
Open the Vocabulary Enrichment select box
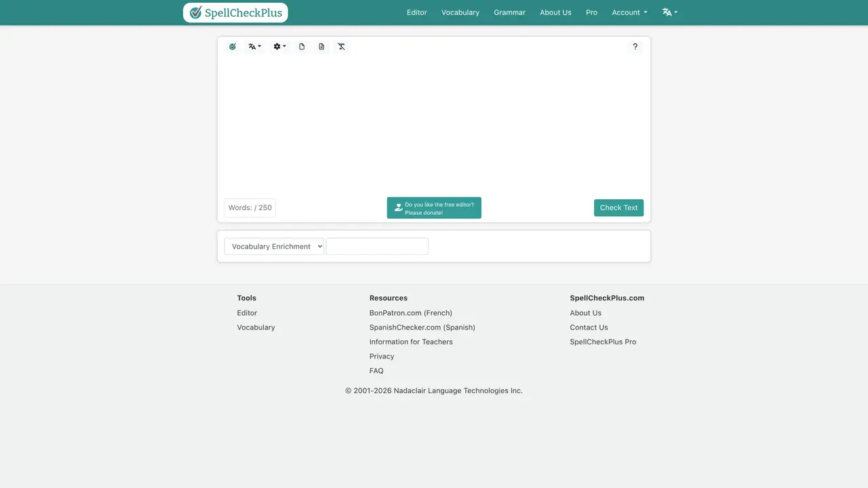tap(274, 247)
